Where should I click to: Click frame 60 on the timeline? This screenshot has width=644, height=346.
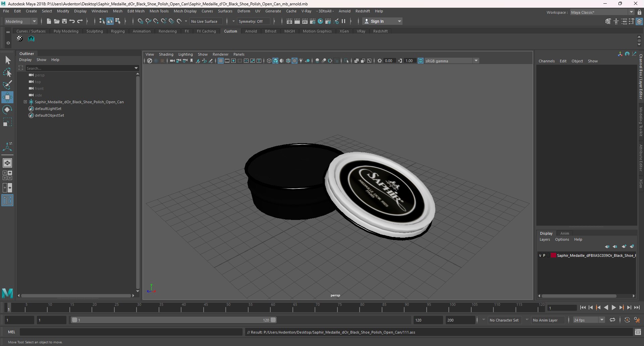[273, 307]
